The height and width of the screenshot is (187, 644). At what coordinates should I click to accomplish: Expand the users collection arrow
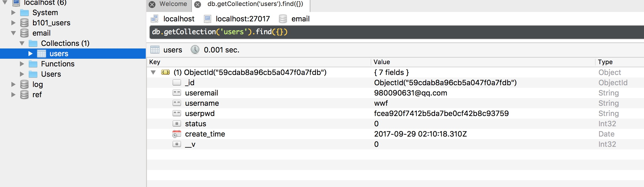[x=30, y=54]
